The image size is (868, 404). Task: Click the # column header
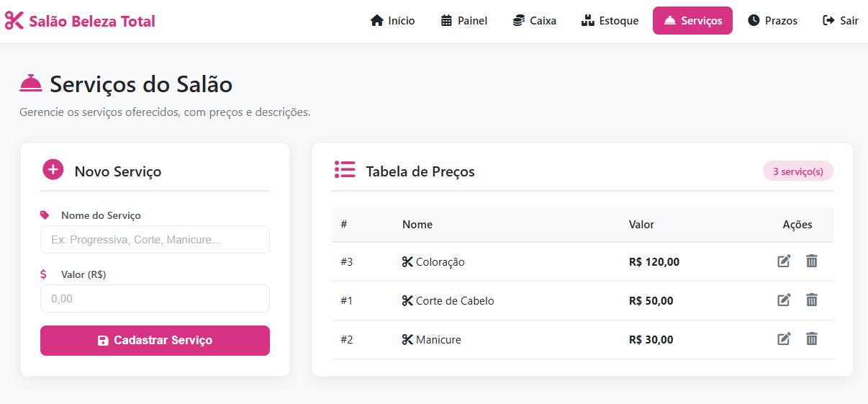pos(344,225)
